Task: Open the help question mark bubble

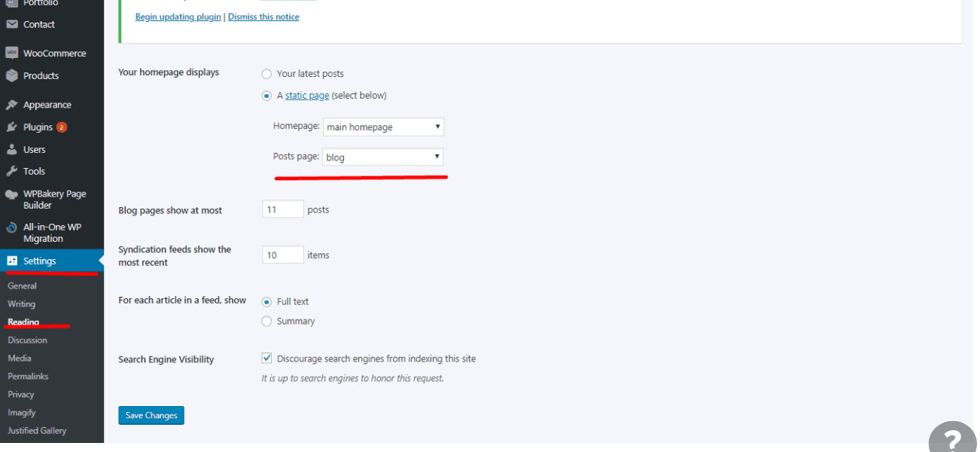Action: [x=953, y=439]
